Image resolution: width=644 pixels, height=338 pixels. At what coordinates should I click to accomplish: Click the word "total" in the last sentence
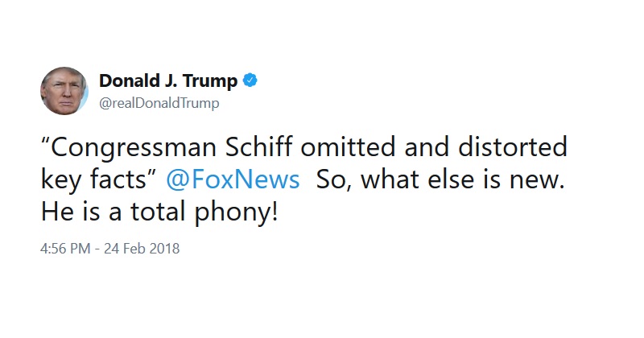click(x=158, y=212)
